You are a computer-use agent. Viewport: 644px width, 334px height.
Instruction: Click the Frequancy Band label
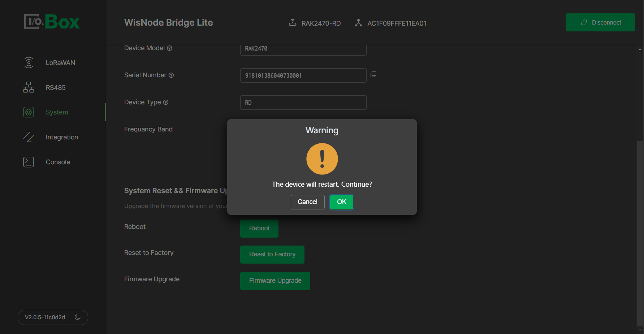pyautogui.click(x=148, y=129)
